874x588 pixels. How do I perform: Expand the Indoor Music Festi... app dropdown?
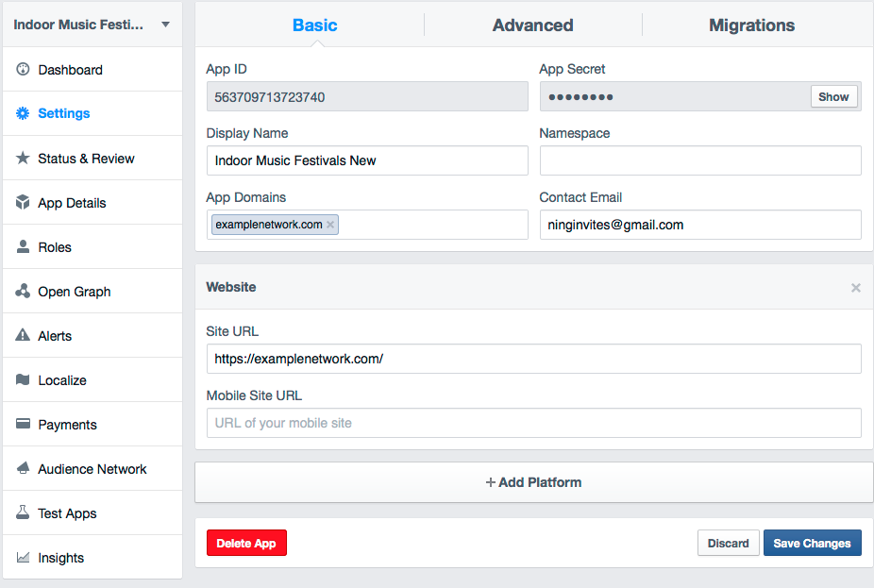pyautogui.click(x=165, y=25)
